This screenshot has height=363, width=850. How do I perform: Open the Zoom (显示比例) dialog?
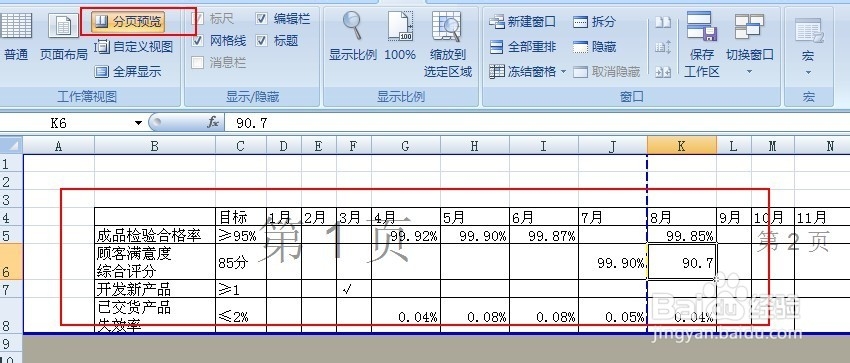pos(353,37)
